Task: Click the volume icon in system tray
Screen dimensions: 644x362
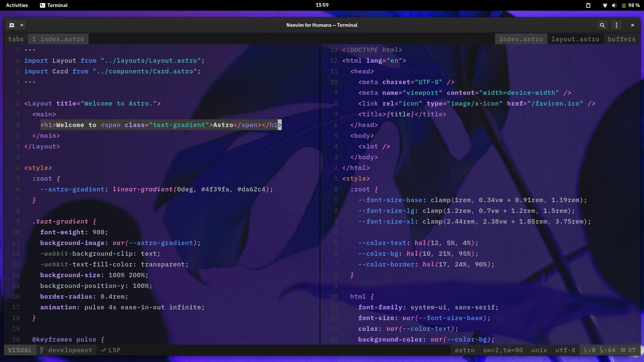Action: [614, 5]
